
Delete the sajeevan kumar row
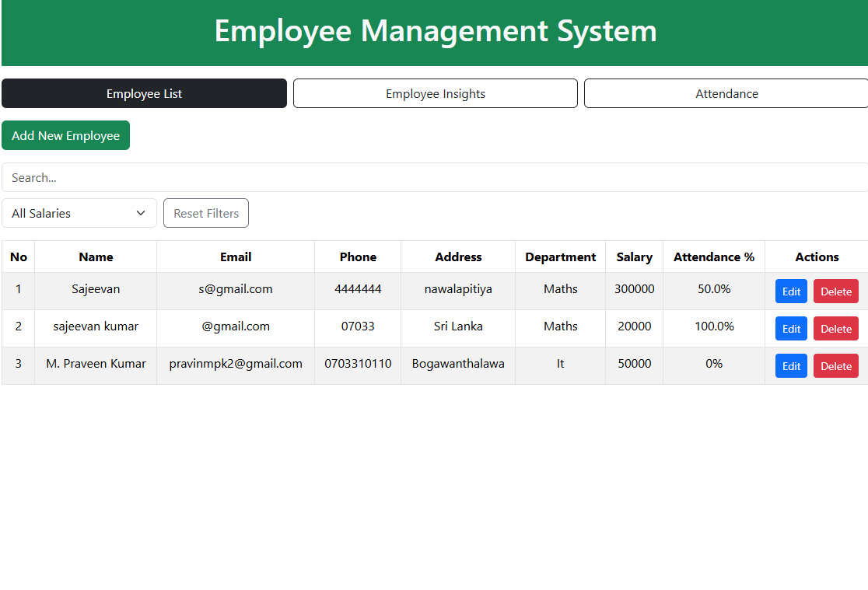(x=835, y=329)
